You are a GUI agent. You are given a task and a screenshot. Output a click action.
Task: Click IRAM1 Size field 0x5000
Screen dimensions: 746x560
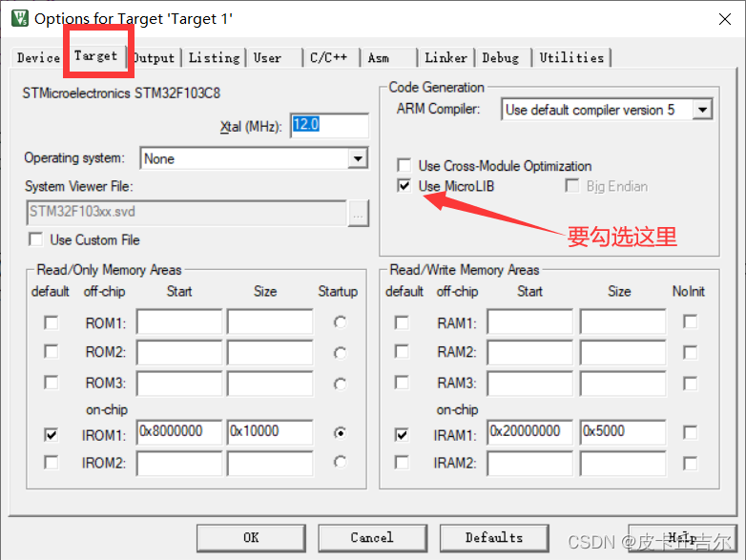[623, 432]
